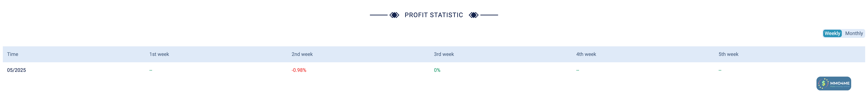The height and width of the screenshot is (92, 868).
Task: Click the 0% value in 3rd week
Action: 437,70
